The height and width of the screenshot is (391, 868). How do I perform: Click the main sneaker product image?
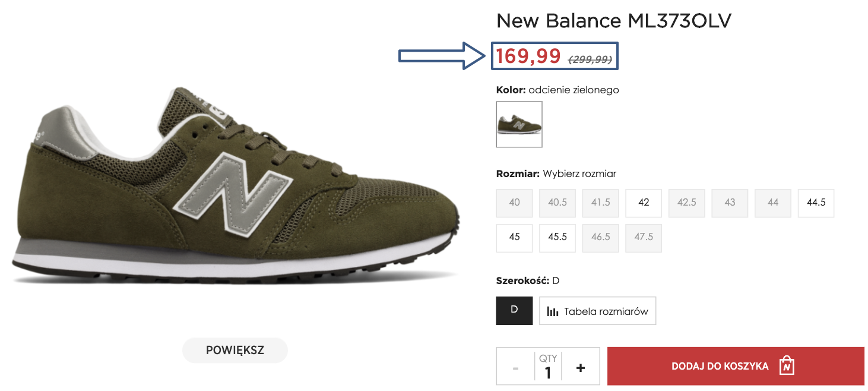235,187
